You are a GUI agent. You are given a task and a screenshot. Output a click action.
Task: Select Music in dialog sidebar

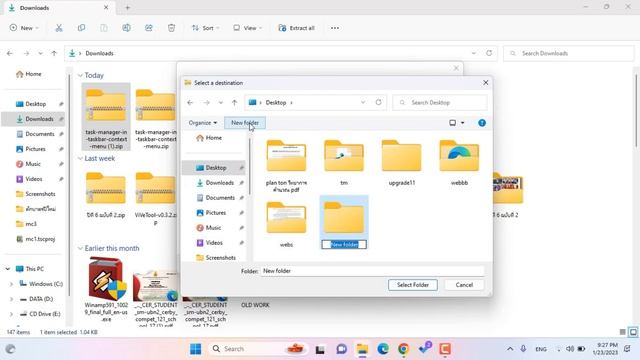coord(213,228)
